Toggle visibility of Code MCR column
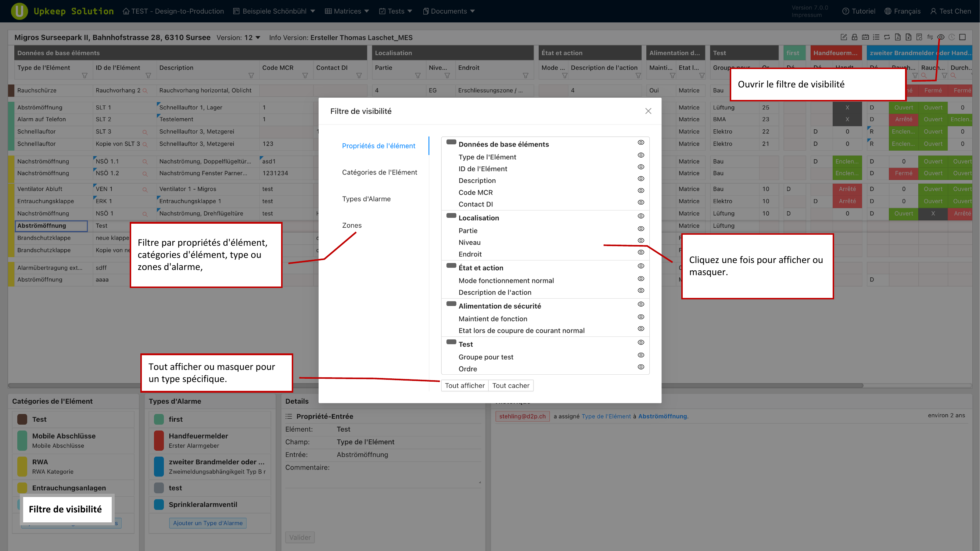The image size is (980, 551). pos(640,191)
